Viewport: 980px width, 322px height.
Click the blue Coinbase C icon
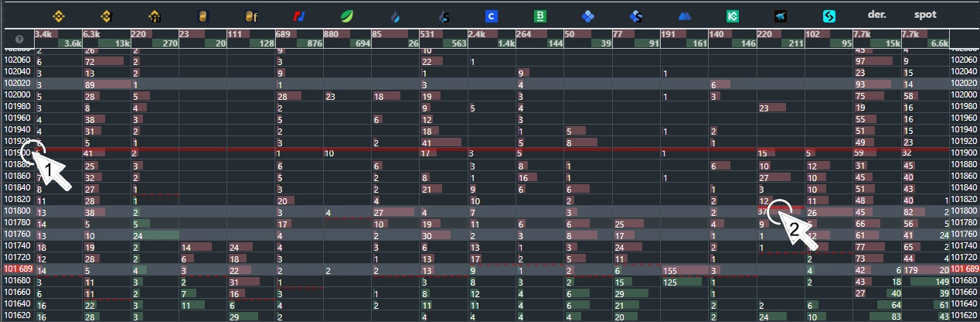(x=491, y=15)
